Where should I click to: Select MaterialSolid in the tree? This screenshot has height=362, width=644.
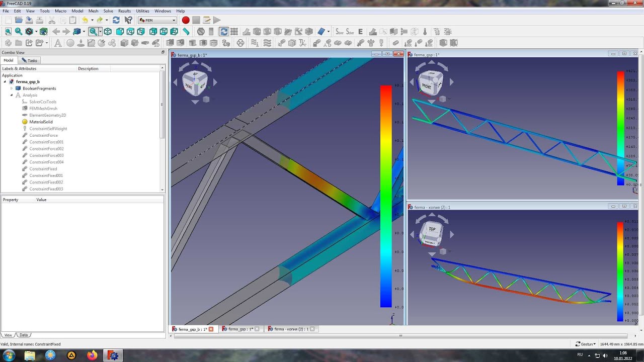[x=41, y=122]
